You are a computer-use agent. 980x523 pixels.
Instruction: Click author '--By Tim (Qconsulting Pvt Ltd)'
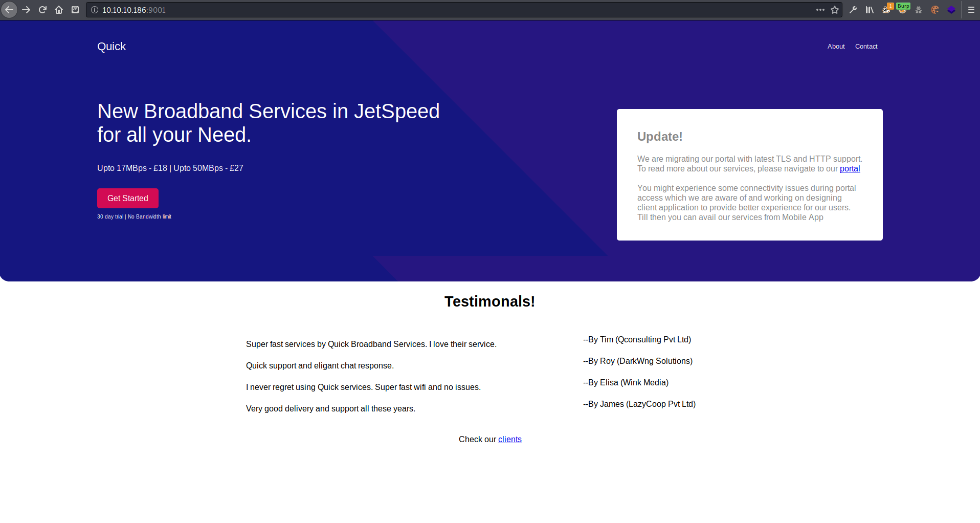pyautogui.click(x=637, y=340)
